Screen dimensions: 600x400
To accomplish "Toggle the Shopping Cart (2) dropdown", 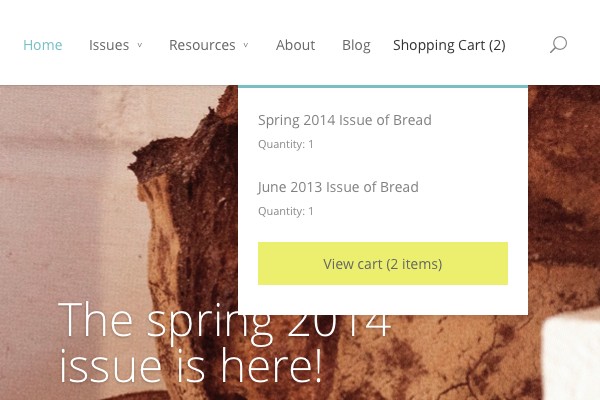I will click(449, 46).
